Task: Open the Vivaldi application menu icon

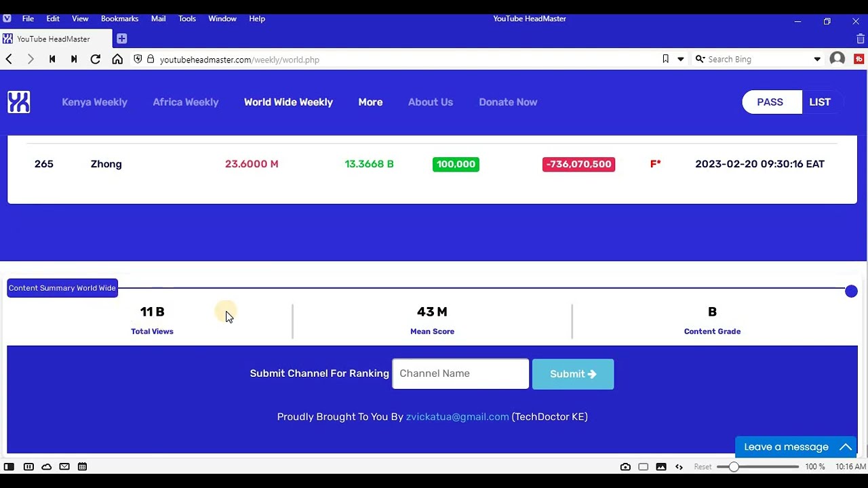Action: pyautogui.click(x=7, y=18)
